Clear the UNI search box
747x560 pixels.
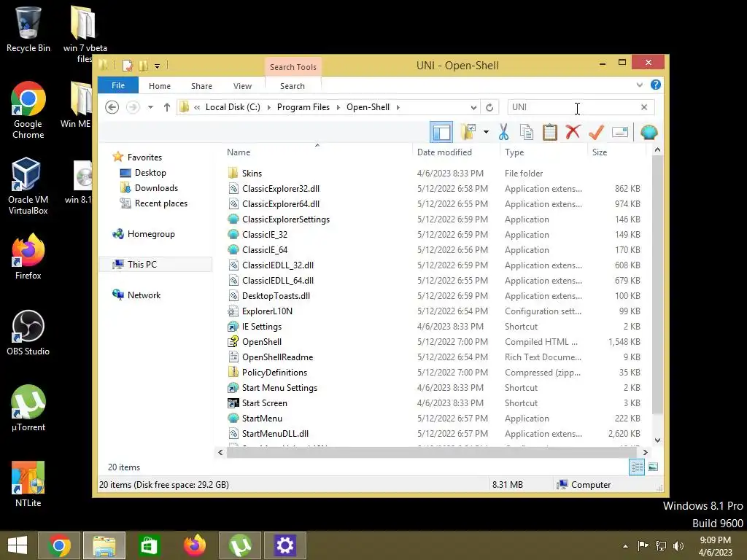pyautogui.click(x=644, y=107)
